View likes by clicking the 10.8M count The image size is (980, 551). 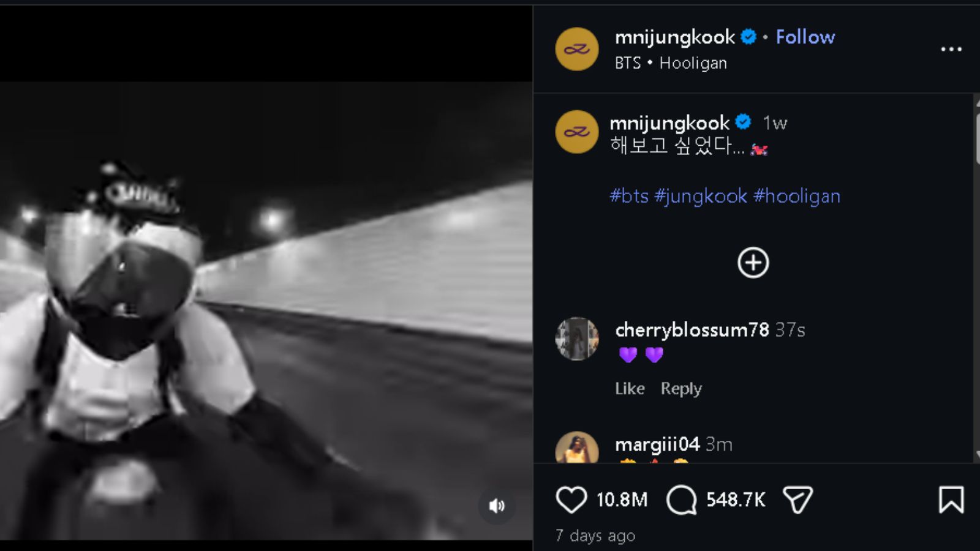(620, 499)
